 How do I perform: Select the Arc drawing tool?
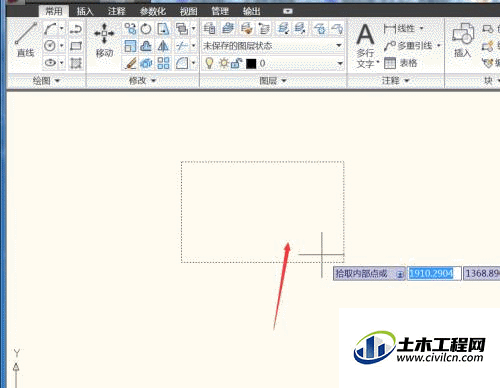[50, 29]
